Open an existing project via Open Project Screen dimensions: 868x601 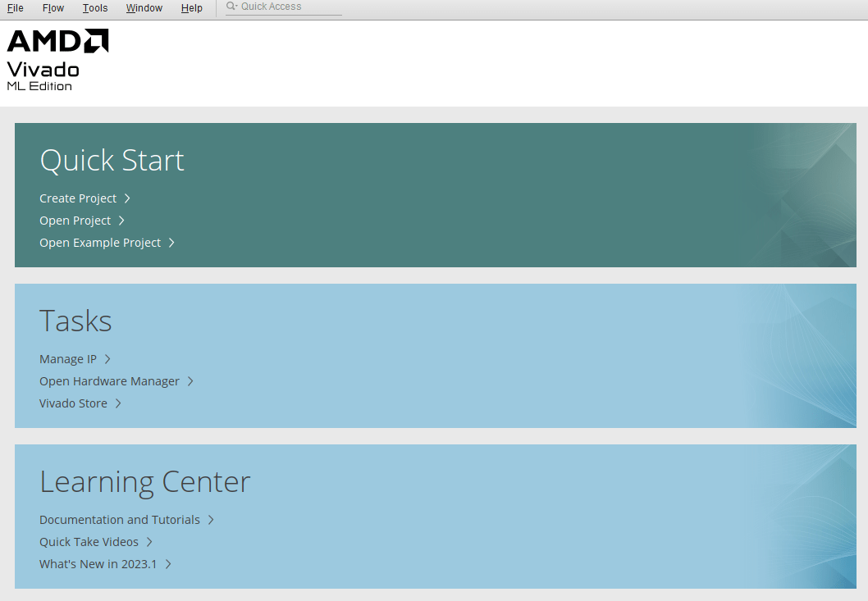pos(75,220)
